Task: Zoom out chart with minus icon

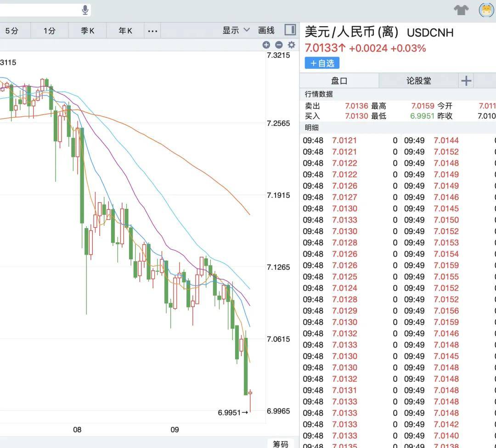Action: tap(279, 45)
